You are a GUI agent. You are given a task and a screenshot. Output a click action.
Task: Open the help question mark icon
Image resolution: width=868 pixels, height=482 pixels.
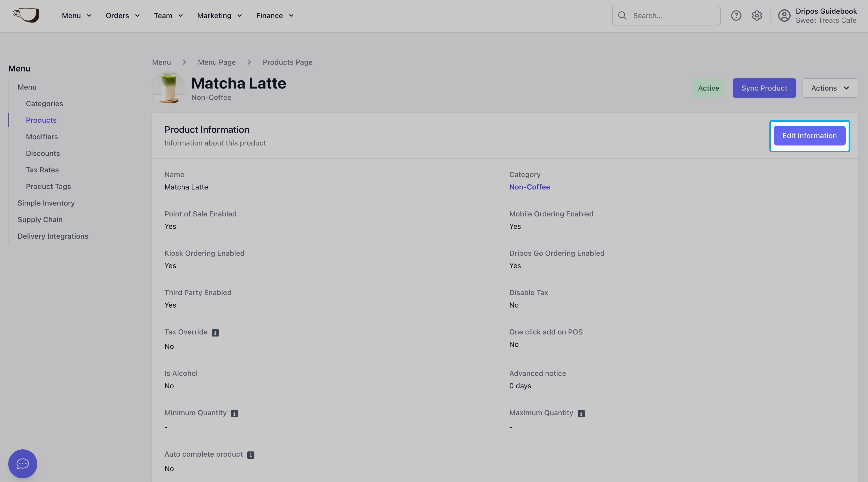(x=736, y=16)
